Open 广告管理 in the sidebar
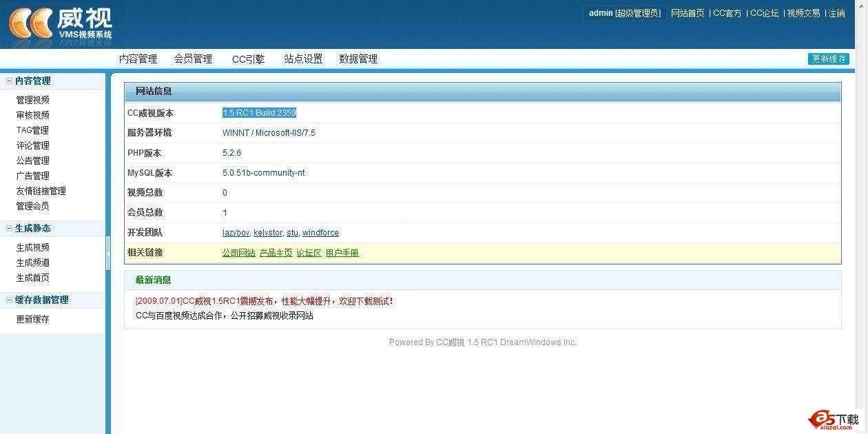 coord(33,176)
